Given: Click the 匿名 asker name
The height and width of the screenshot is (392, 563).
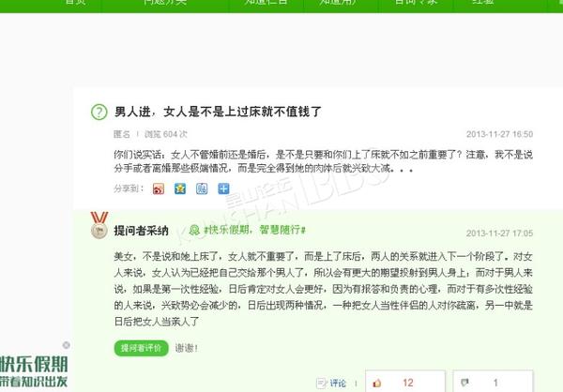Looking at the screenshot, I should coord(122,134).
